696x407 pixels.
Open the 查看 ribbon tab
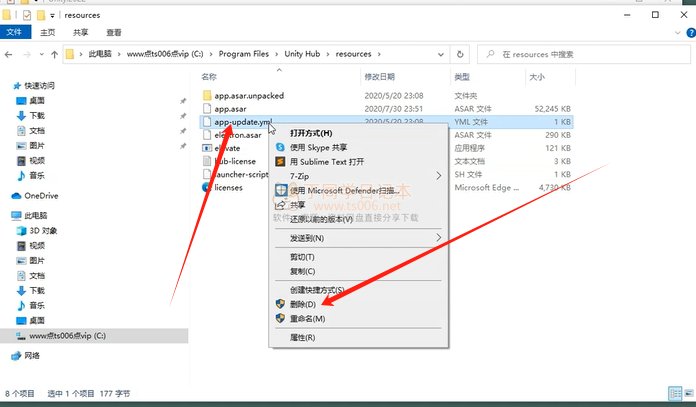(114, 32)
